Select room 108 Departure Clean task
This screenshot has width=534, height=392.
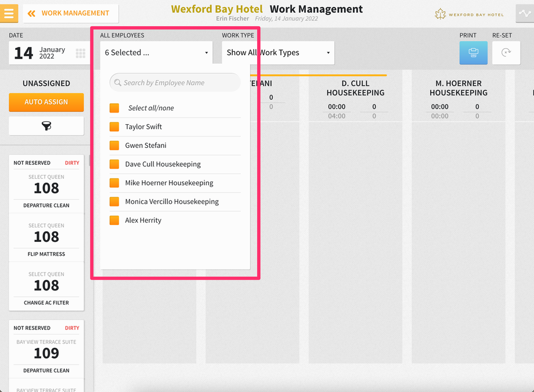coord(46,191)
